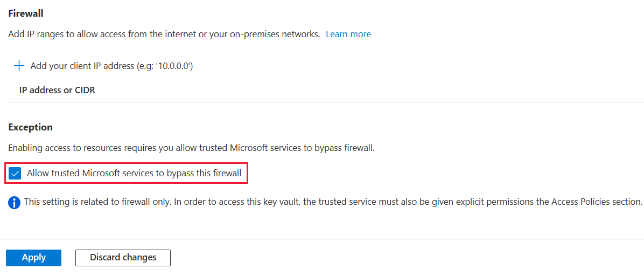Click the "Allow trusted Microsoft services" checkbox label
This screenshot has width=644, height=276.
point(134,174)
